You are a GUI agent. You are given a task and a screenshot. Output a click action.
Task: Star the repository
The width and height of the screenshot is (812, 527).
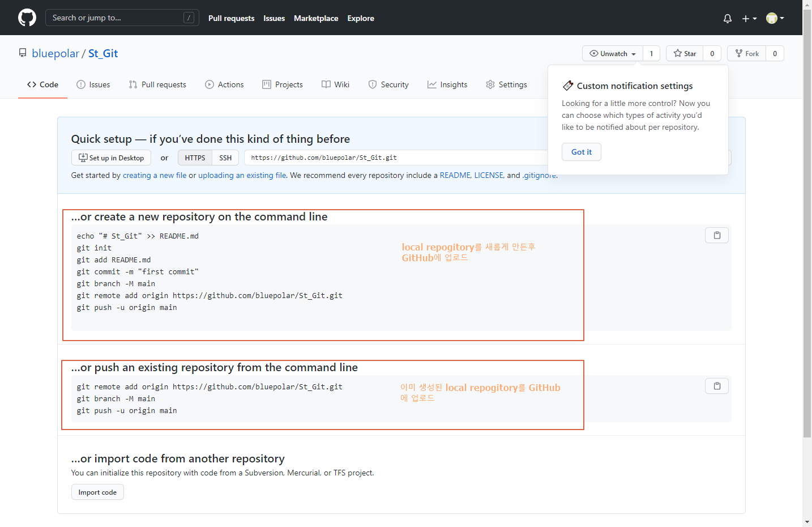tap(685, 53)
